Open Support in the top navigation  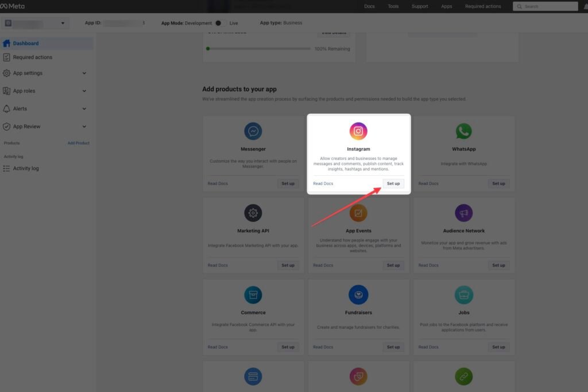coord(420,6)
